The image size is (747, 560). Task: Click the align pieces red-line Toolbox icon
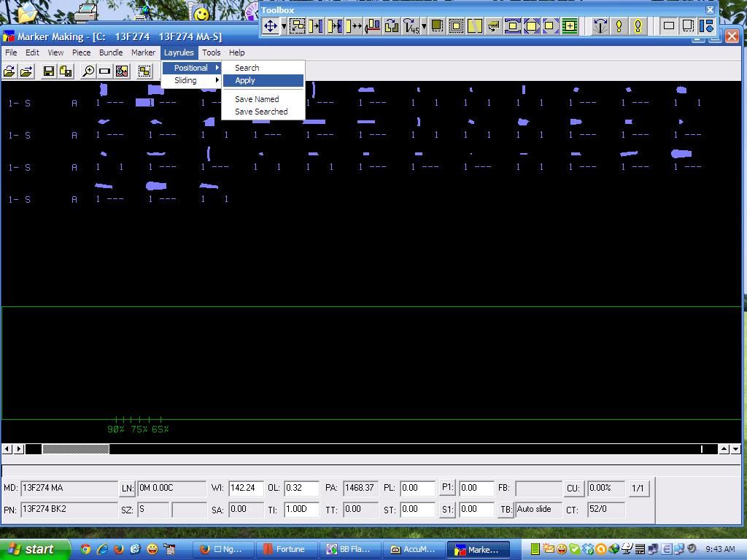(x=373, y=26)
